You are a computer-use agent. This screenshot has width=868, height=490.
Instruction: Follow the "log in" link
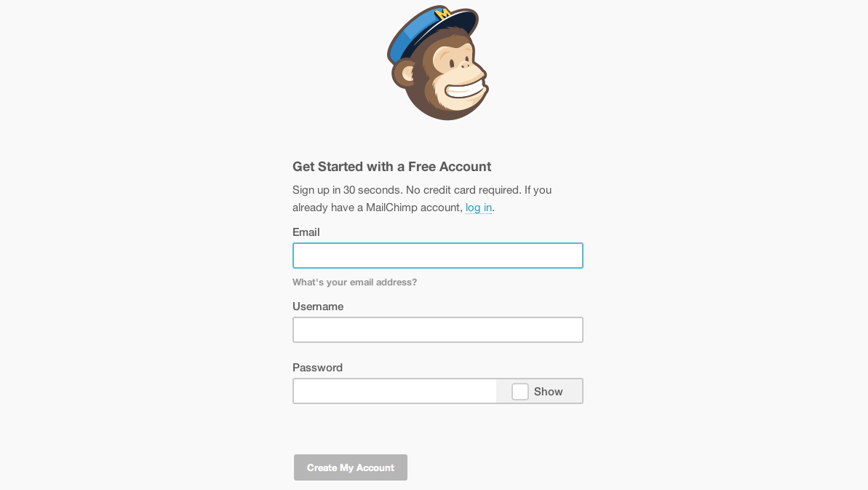pyautogui.click(x=479, y=208)
